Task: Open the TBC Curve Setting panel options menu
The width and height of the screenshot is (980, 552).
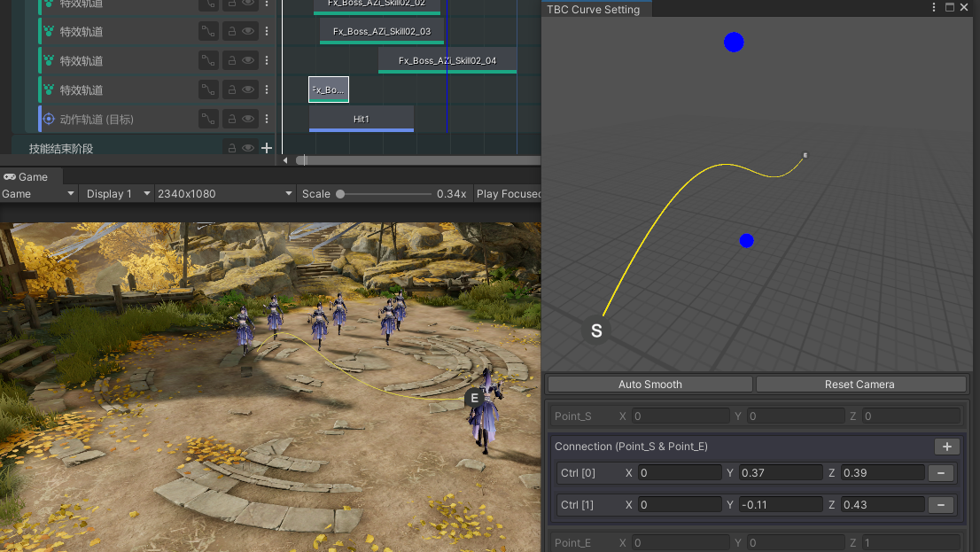Action: click(x=934, y=7)
